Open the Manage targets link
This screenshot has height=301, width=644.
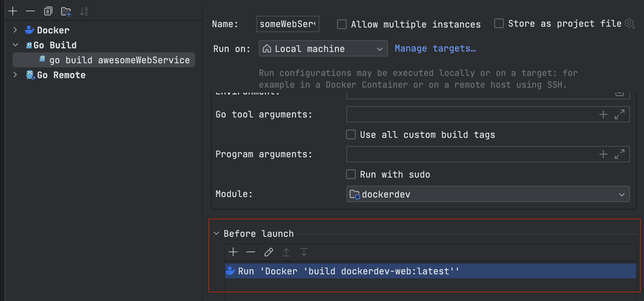click(435, 48)
